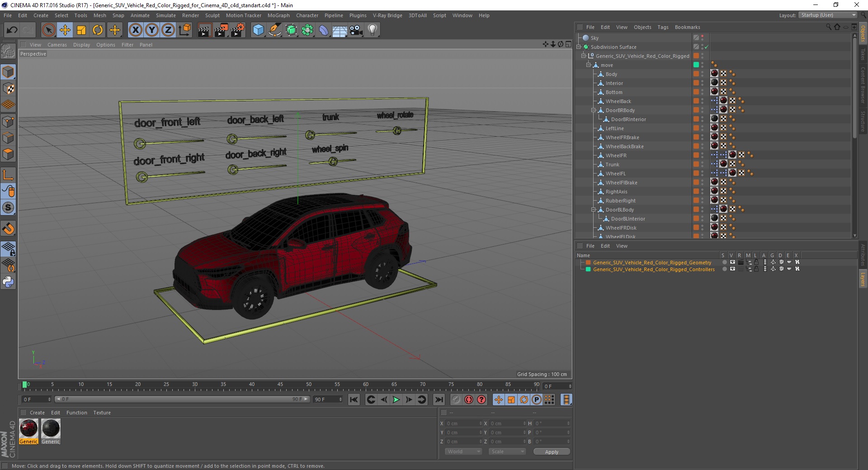Click the Geometry layer color swatch

tap(588, 262)
